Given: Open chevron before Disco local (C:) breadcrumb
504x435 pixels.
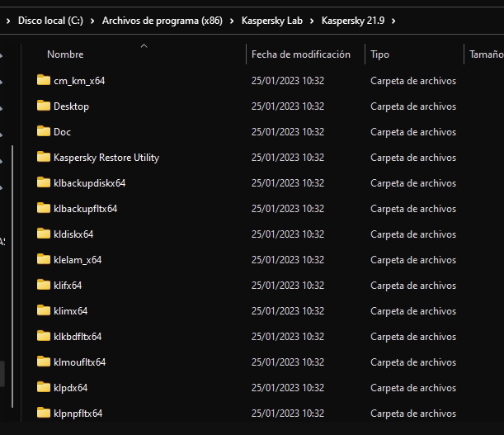Looking at the screenshot, I should (x=8, y=21).
